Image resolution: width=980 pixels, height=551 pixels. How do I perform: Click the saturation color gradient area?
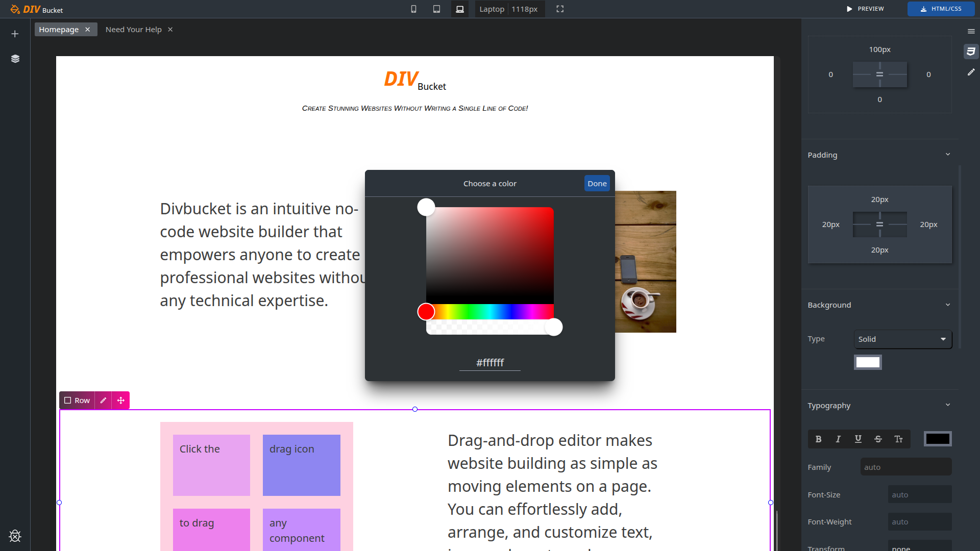click(490, 256)
